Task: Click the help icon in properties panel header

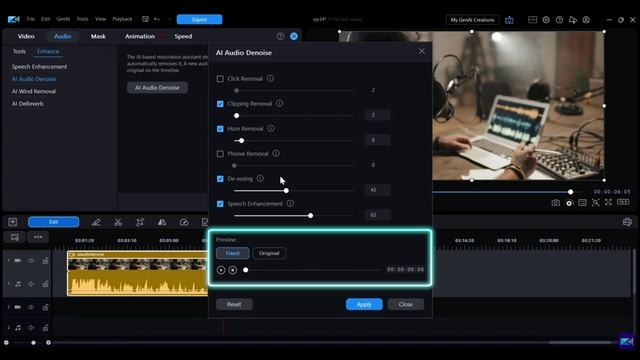Action: pyautogui.click(x=280, y=36)
